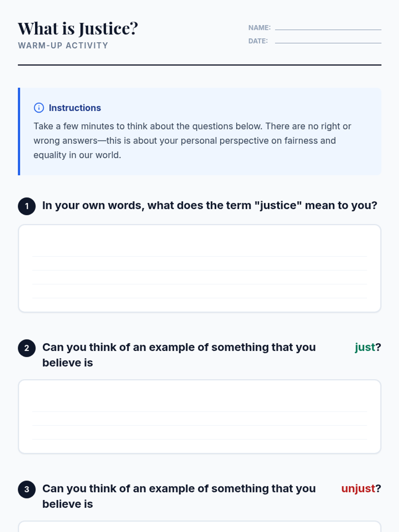The height and width of the screenshot is (532, 399).
Task: Click the DATE label
Action: coord(258,41)
